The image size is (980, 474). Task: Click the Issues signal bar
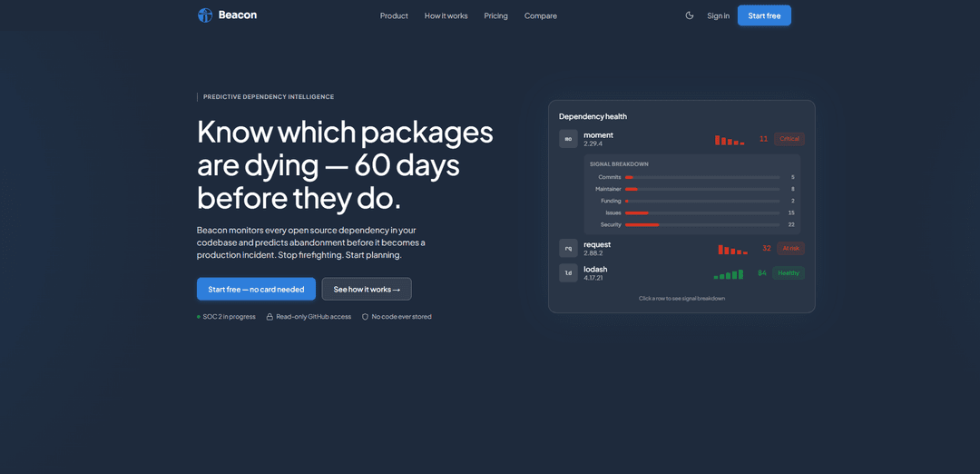(x=702, y=213)
